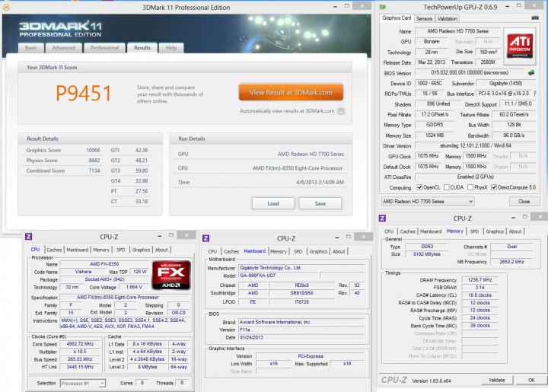
Task: Click motherboard Model field GA-990FXA-UD7
Action: pyautogui.click(x=279, y=276)
